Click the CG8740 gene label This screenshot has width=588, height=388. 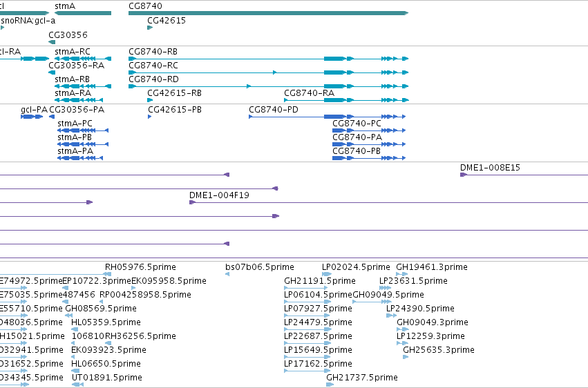click(146, 6)
